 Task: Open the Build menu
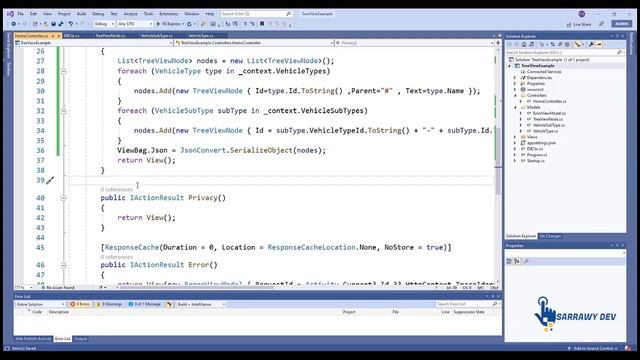tap(81, 14)
